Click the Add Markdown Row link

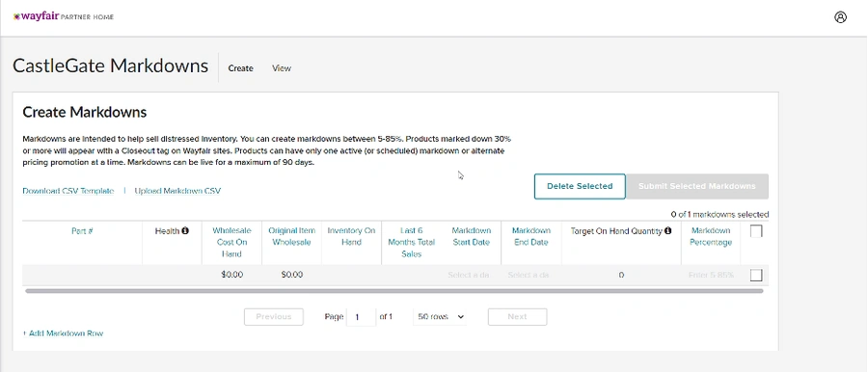point(63,333)
